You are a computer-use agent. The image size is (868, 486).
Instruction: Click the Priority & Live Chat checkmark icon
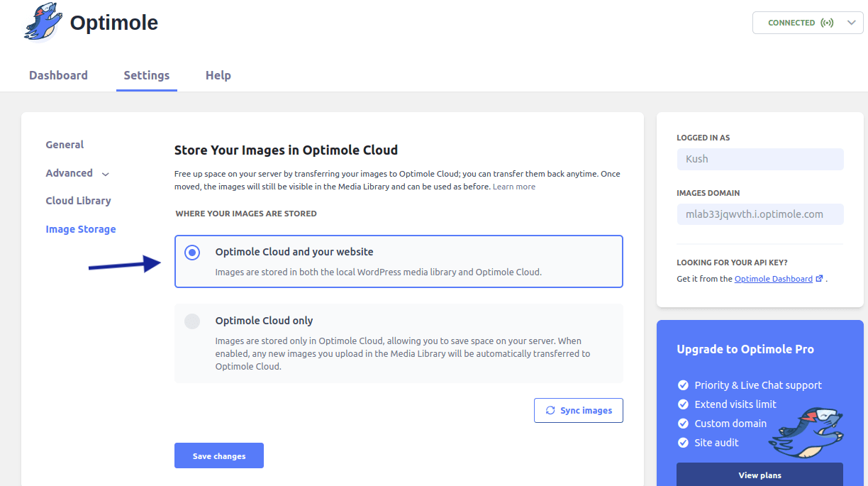tap(683, 385)
